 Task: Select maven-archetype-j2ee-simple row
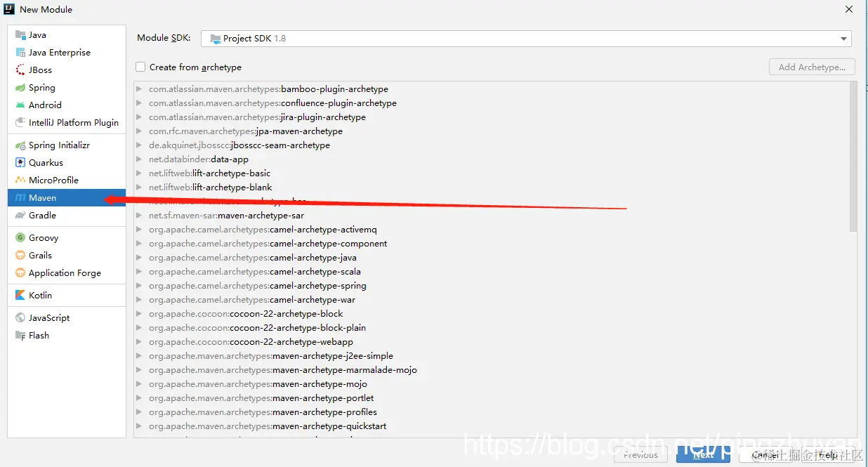(492, 356)
